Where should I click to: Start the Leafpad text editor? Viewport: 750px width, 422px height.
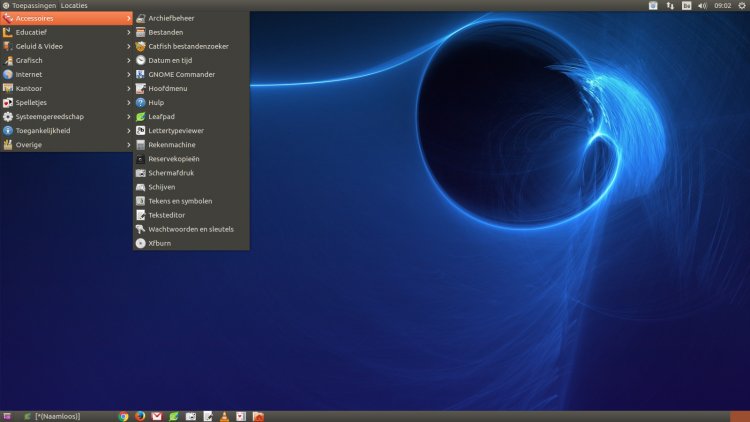[161, 116]
